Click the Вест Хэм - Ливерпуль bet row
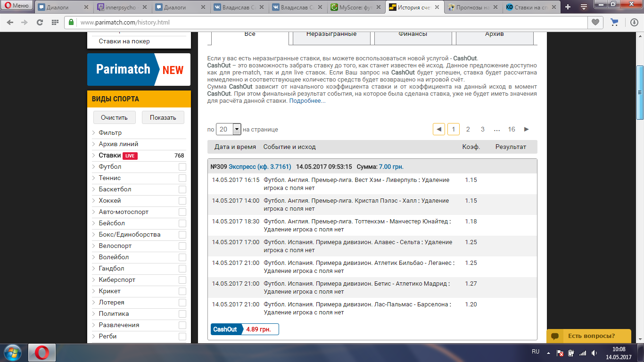 tap(372, 184)
